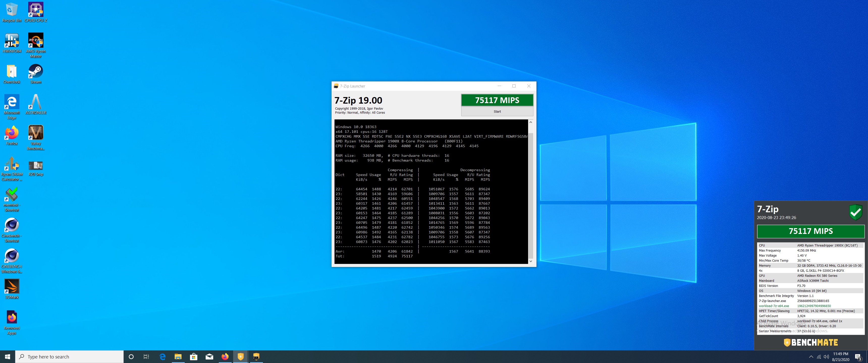Select the 3DMark desktop icon
Viewport: 868px width, 363px height.
coord(12,289)
